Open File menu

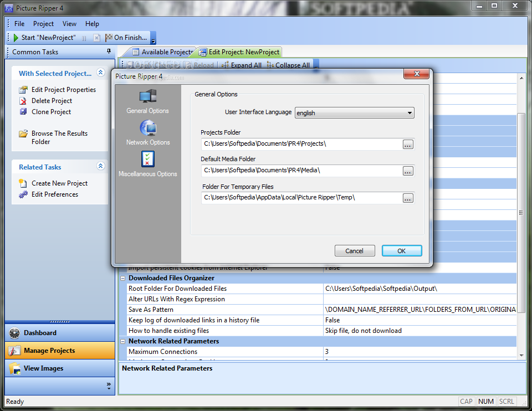click(x=19, y=24)
